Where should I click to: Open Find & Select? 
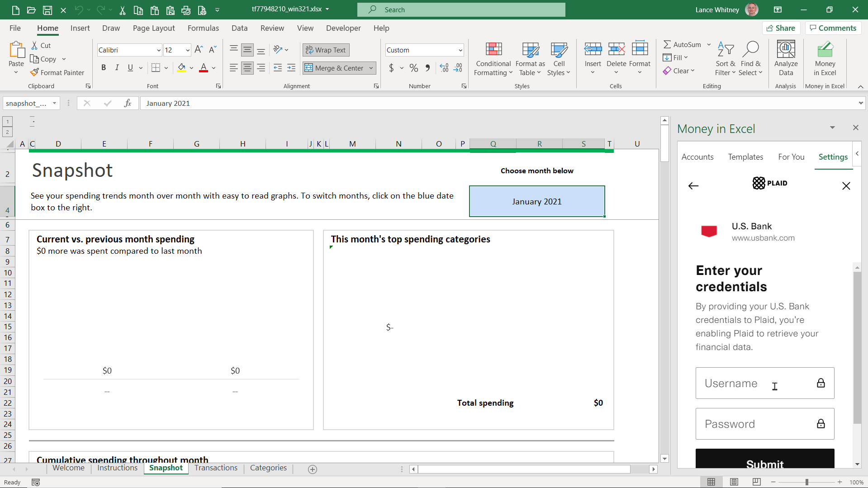[750, 59]
